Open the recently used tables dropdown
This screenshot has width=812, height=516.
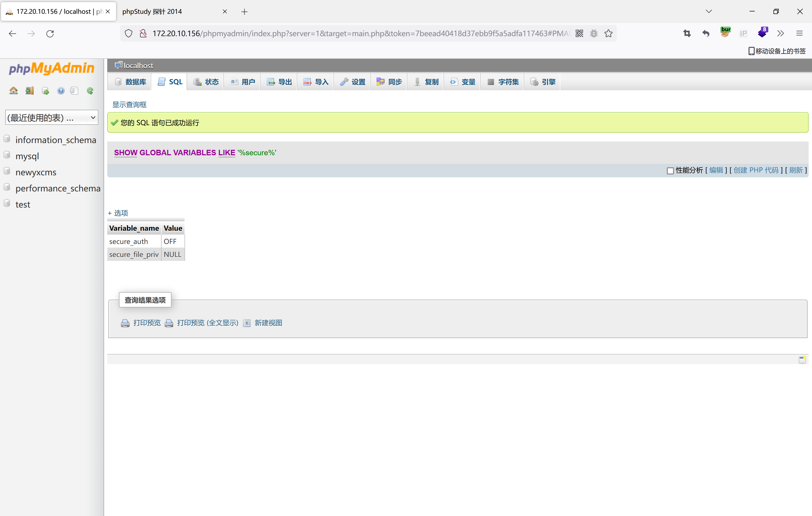click(x=52, y=118)
